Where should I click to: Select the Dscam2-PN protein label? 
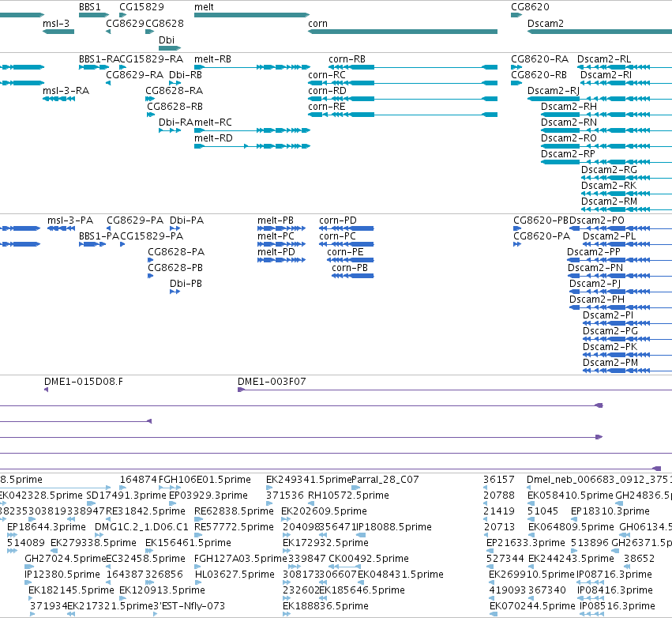[595, 268]
